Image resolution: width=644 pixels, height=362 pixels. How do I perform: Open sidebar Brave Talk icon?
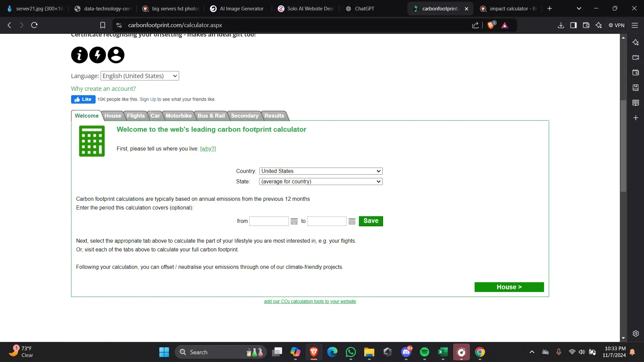coord(636,57)
